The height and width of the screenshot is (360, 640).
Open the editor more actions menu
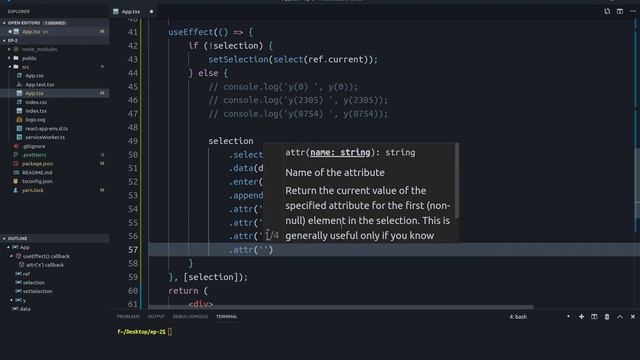coord(632,11)
